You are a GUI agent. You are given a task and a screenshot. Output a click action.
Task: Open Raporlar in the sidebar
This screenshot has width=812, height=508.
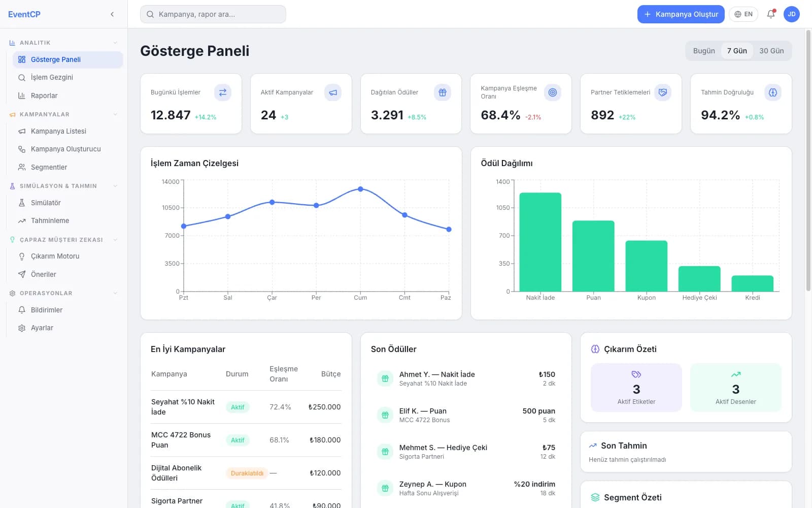tap(67, 96)
